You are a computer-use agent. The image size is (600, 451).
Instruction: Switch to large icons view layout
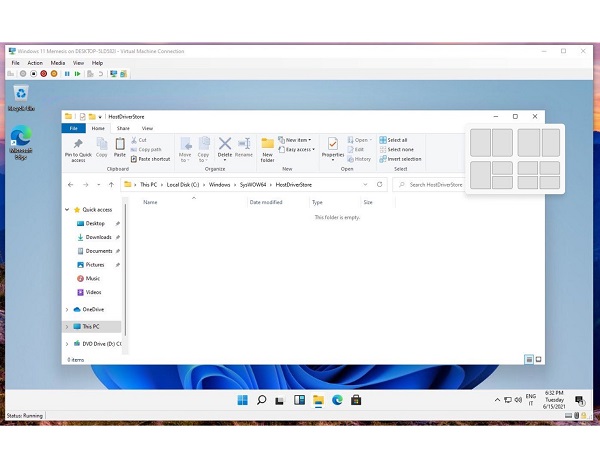pyautogui.click(x=538, y=359)
